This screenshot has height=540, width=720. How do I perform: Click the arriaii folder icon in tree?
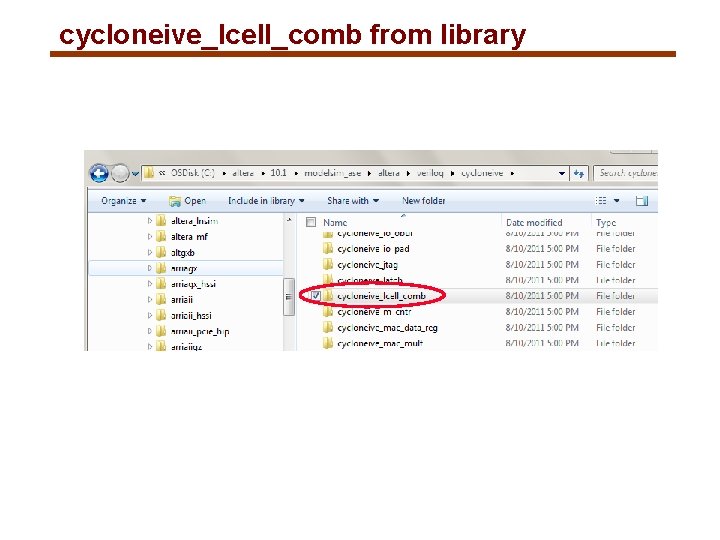161,299
